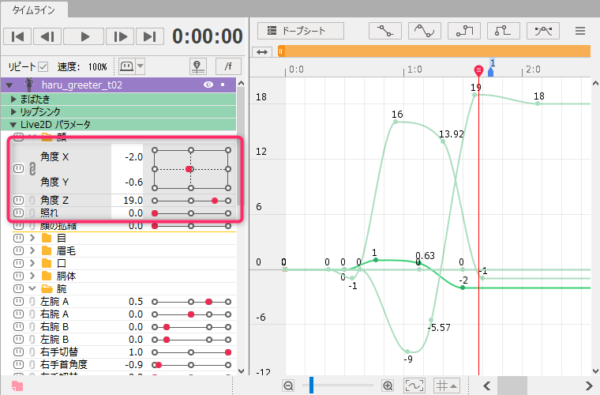Step back one frame
This screenshot has width=600, height=395.
[47, 37]
